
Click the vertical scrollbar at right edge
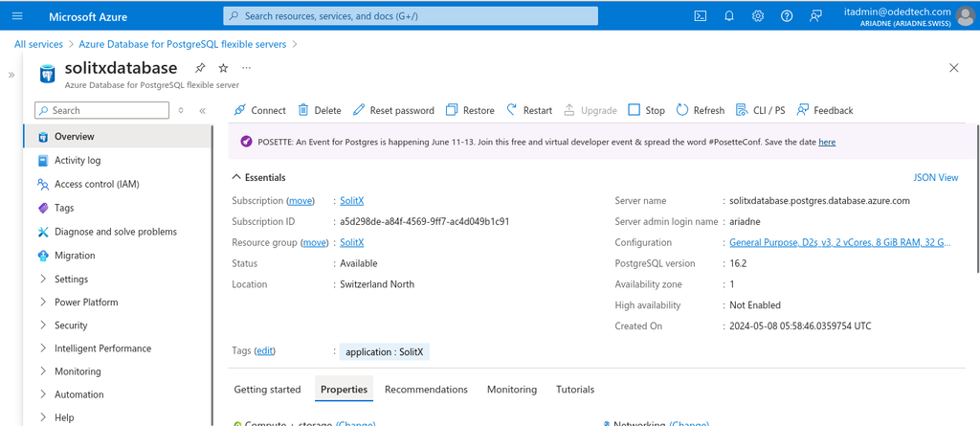(x=977, y=200)
